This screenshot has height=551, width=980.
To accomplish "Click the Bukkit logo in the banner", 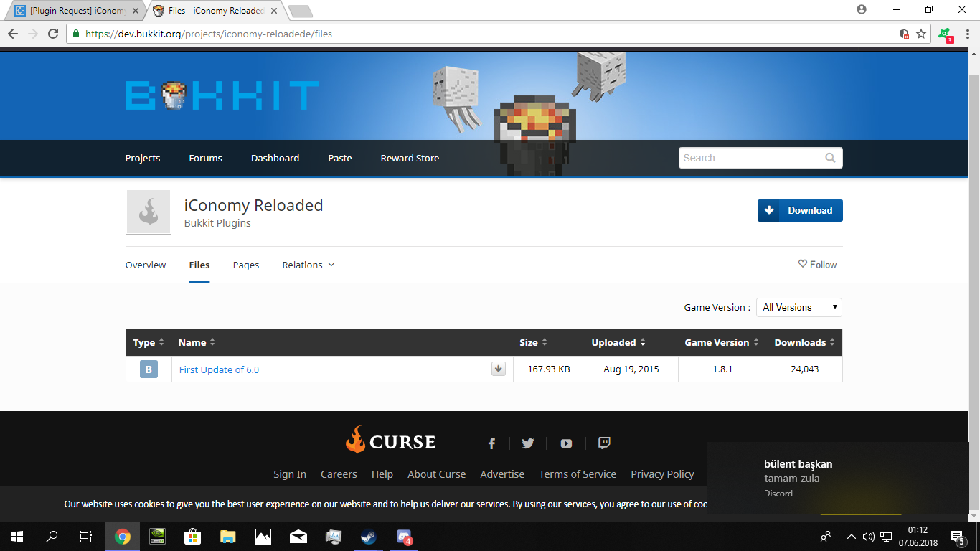I will coord(222,95).
